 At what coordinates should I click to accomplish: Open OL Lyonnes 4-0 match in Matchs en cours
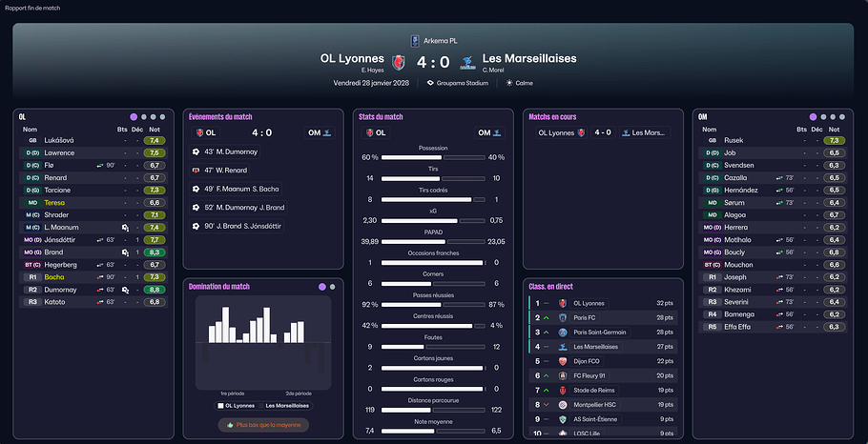pyautogui.click(x=603, y=133)
